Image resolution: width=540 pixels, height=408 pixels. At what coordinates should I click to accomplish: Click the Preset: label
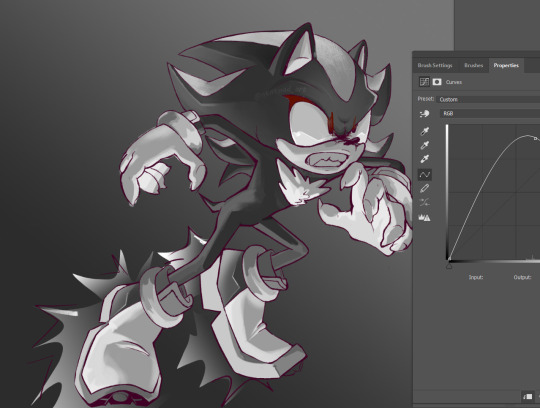click(x=426, y=99)
